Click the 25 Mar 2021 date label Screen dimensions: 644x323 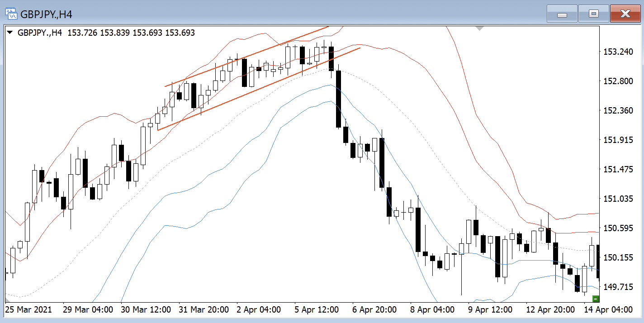coord(28,310)
